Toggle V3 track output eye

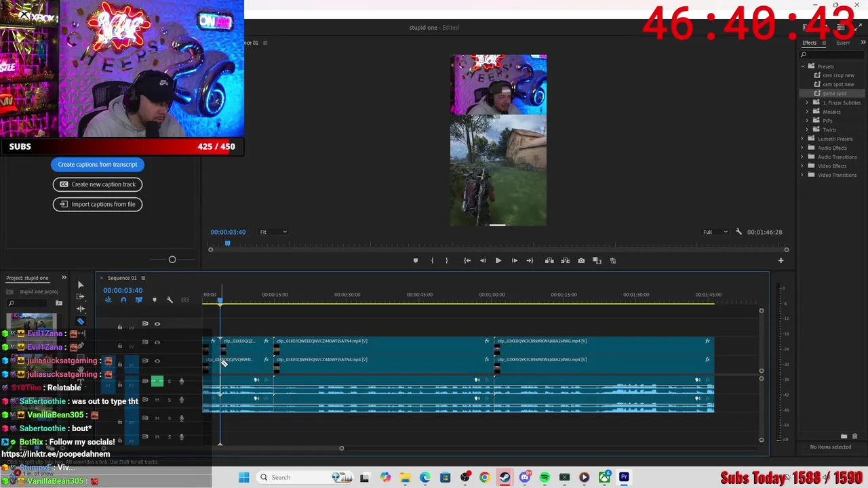pyautogui.click(x=157, y=324)
